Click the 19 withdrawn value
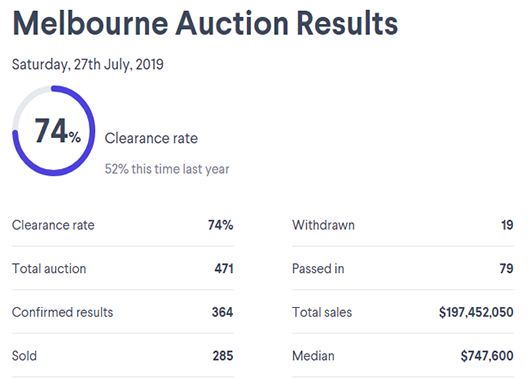 (507, 225)
